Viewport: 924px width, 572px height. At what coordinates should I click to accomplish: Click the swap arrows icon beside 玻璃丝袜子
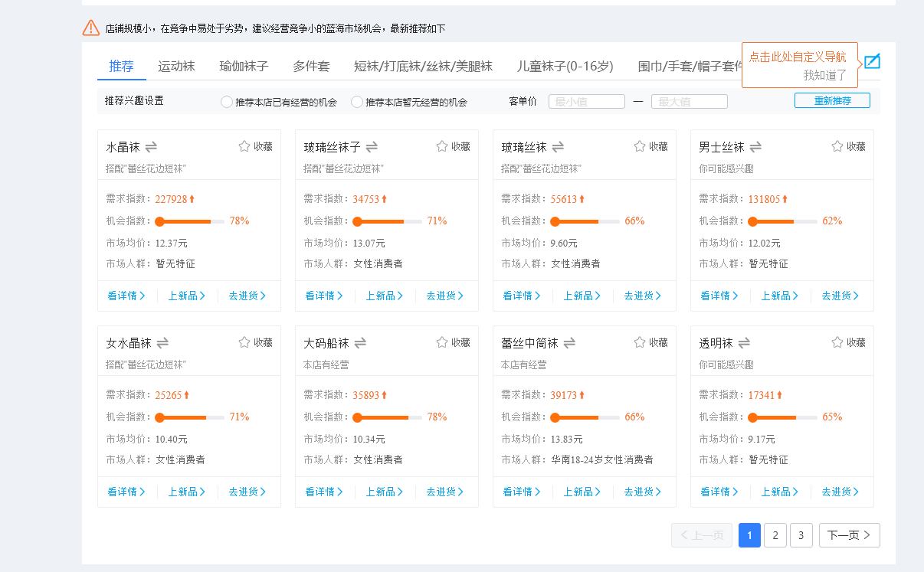pyautogui.click(x=372, y=146)
